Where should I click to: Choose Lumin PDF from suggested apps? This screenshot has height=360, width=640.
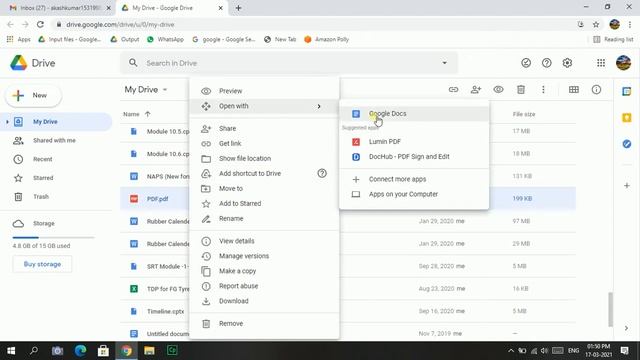pos(414,142)
